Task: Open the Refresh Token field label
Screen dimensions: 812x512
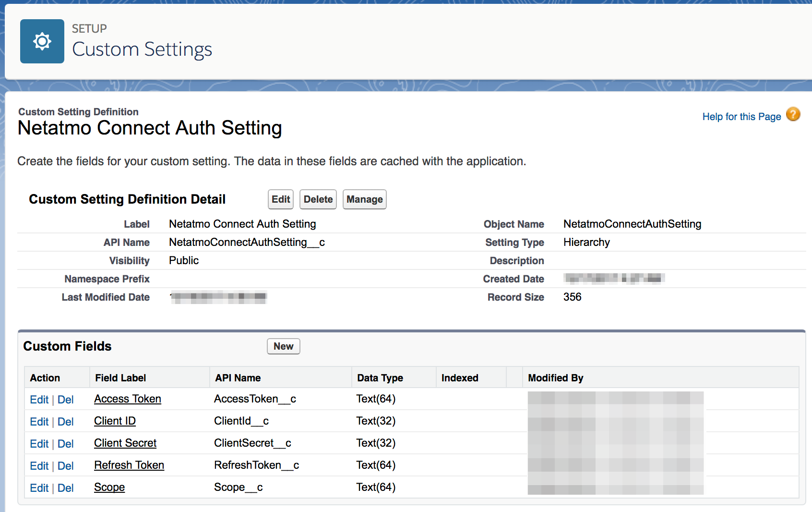Action: pyautogui.click(x=129, y=465)
